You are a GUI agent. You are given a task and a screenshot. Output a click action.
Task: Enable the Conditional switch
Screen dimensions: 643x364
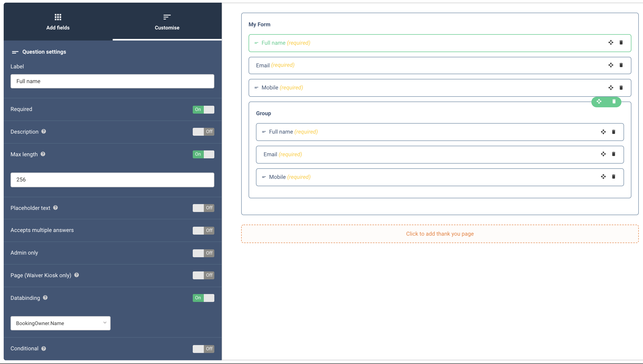click(x=203, y=349)
